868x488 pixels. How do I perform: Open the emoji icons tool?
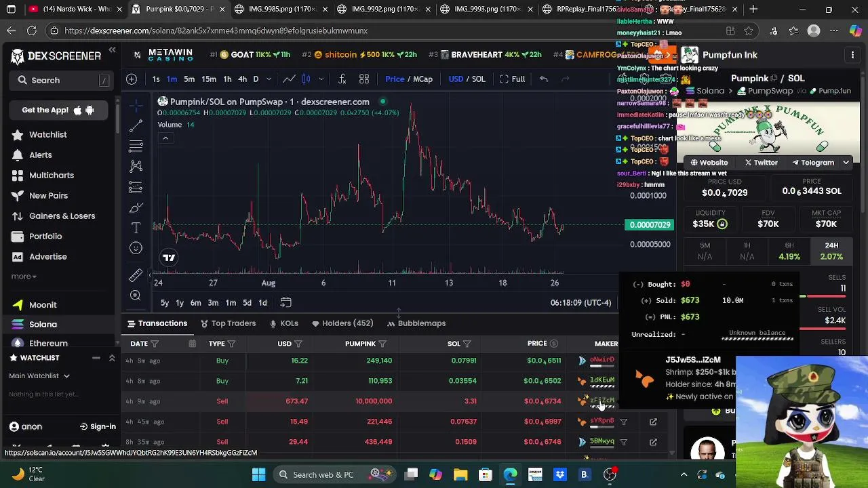click(136, 248)
